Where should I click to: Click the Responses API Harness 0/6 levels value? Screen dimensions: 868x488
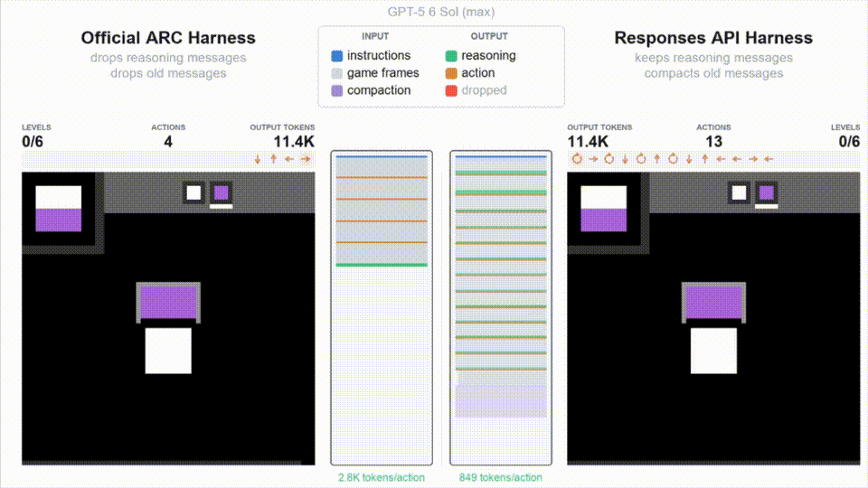pos(849,142)
